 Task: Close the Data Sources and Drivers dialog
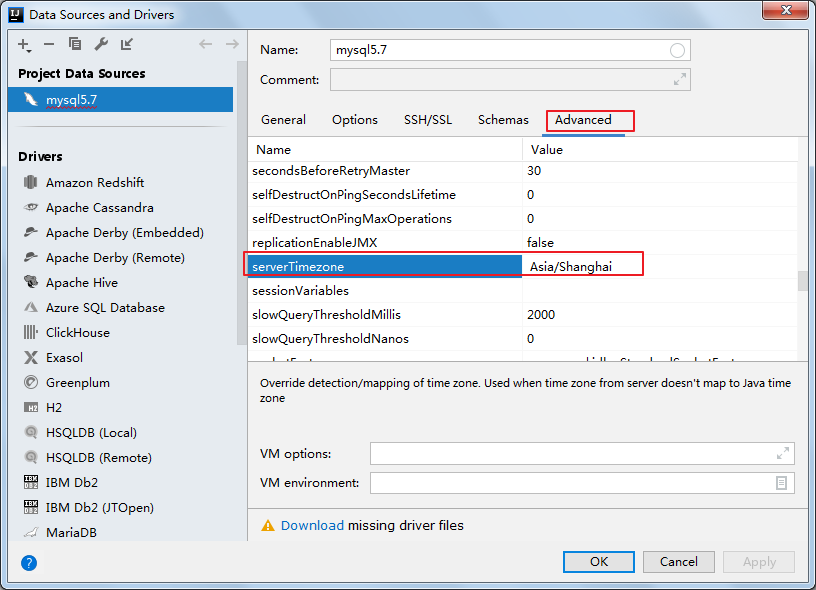785,10
